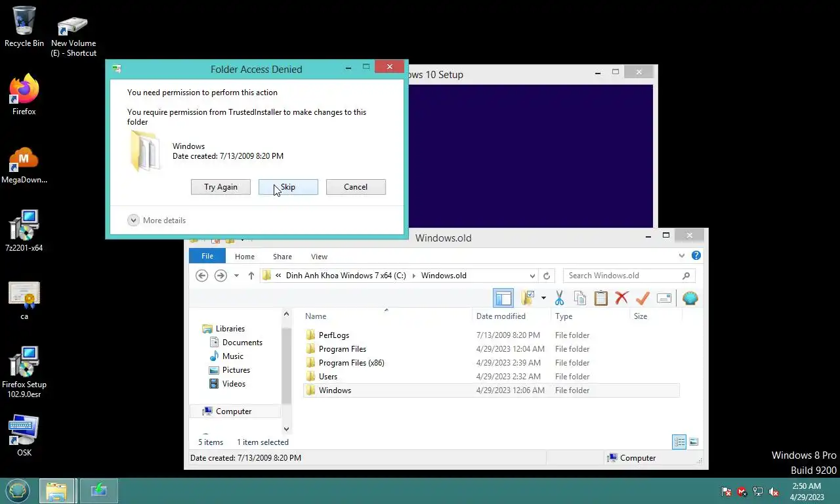Open the folder options toolbar dropdown arrow
The height and width of the screenshot is (504, 840).
pos(543,299)
